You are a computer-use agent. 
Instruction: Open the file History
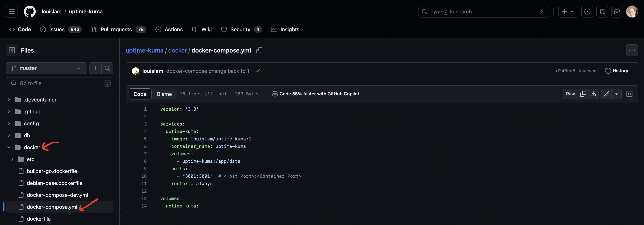tap(616, 71)
